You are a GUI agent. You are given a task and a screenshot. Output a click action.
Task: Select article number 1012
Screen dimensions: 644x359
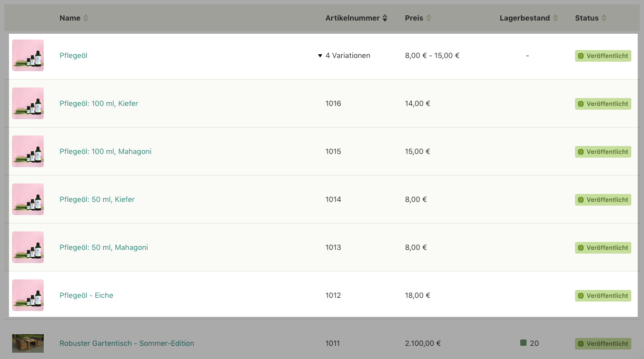tap(333, 295)
